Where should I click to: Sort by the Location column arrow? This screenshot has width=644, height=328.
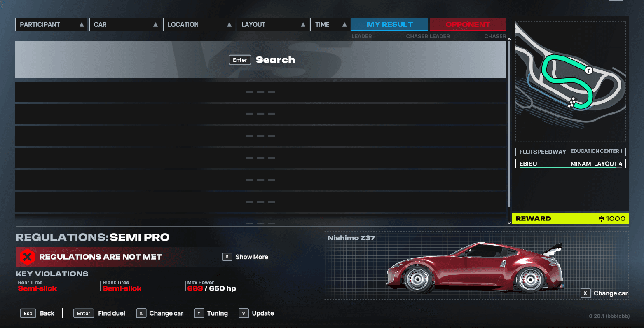(x=229, y=25)
